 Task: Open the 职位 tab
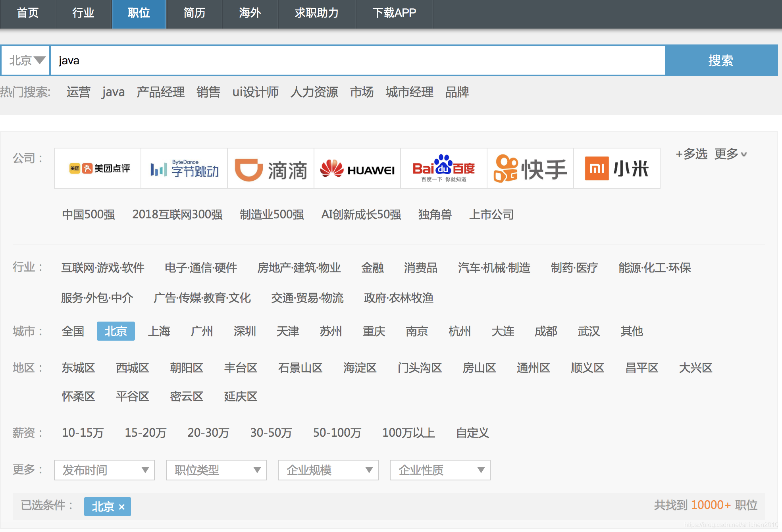coord(139,13)
